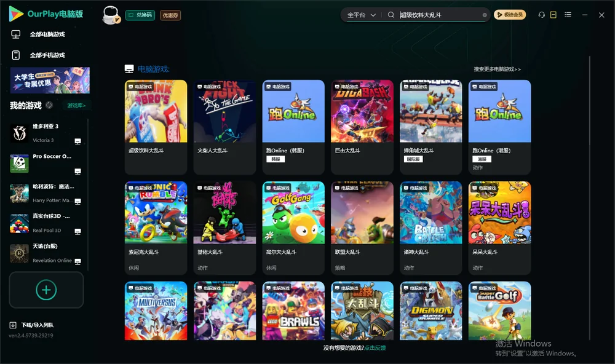This screenshot has height=364, width=615.
Task: Open the 诸神大乱斗 Battle Rush card
Action: pos(430,228)
